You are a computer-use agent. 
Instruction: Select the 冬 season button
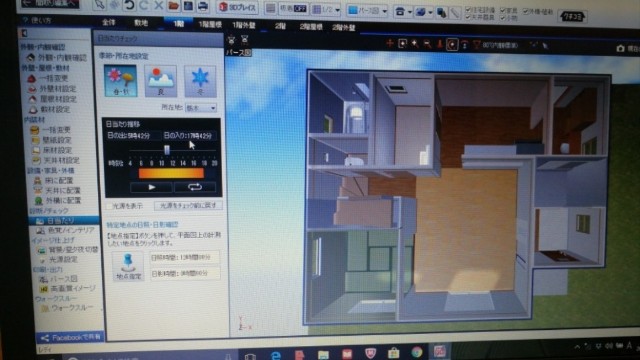200,82
